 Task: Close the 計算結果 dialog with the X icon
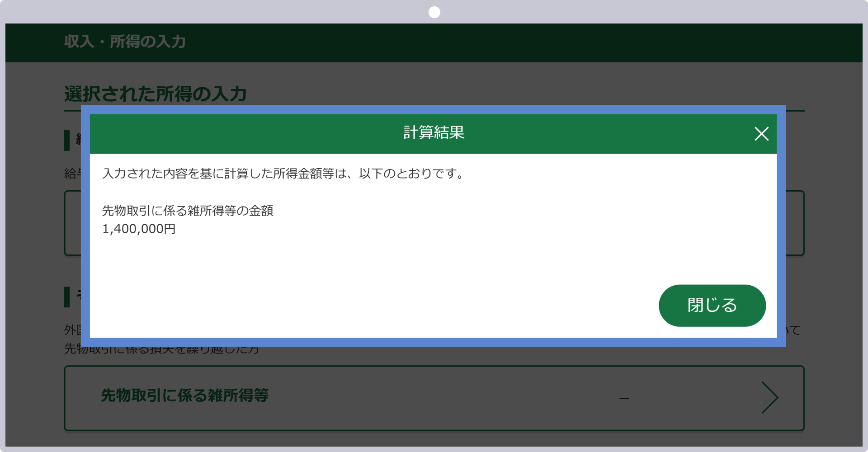click(x=761, y=134)
